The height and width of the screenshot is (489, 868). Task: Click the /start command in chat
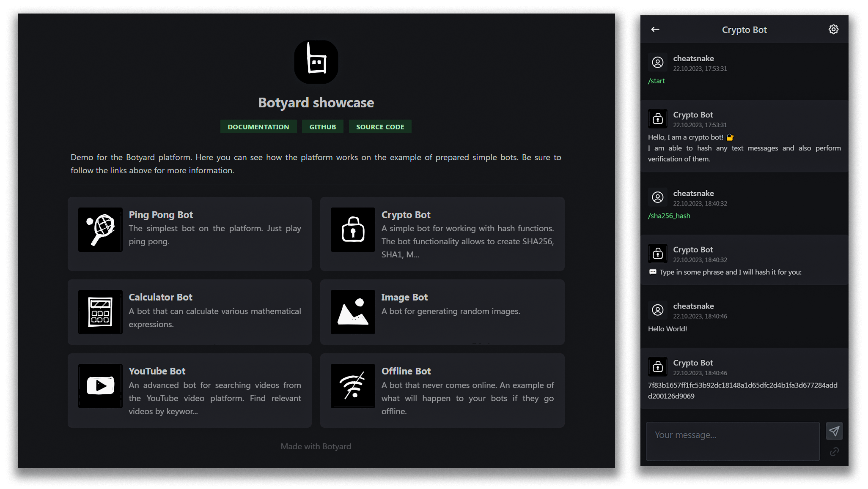tap(656, 81)
